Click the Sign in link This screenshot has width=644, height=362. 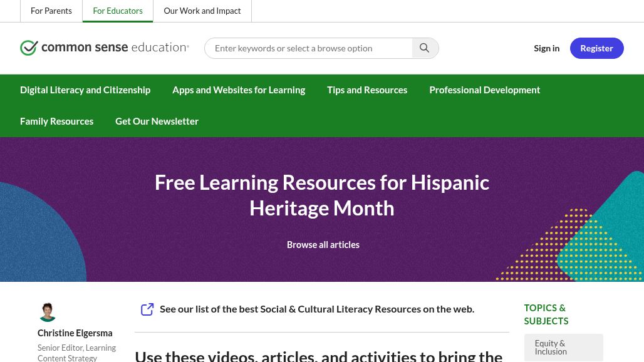pos(546,48)
